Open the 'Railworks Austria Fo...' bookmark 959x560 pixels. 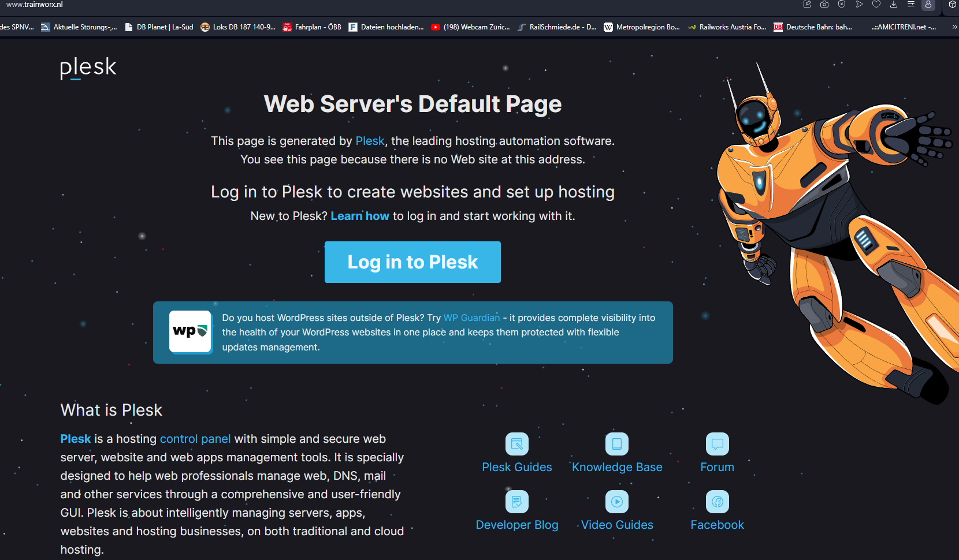(727, 27)
